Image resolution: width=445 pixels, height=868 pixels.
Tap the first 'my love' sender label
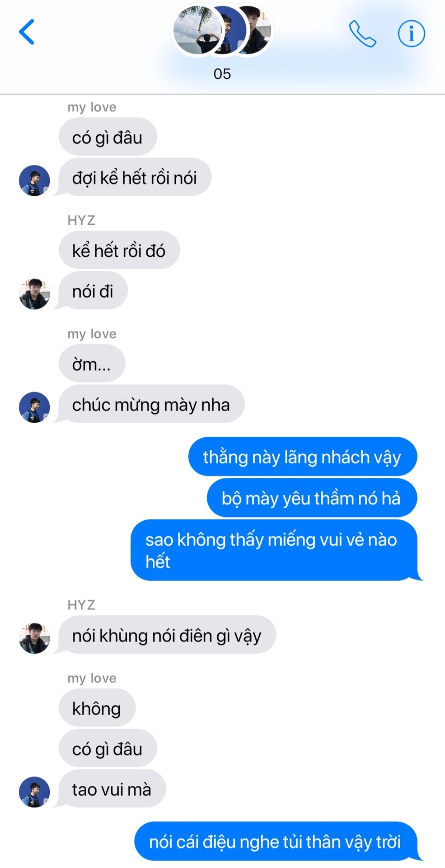click(x=92, y=107)
